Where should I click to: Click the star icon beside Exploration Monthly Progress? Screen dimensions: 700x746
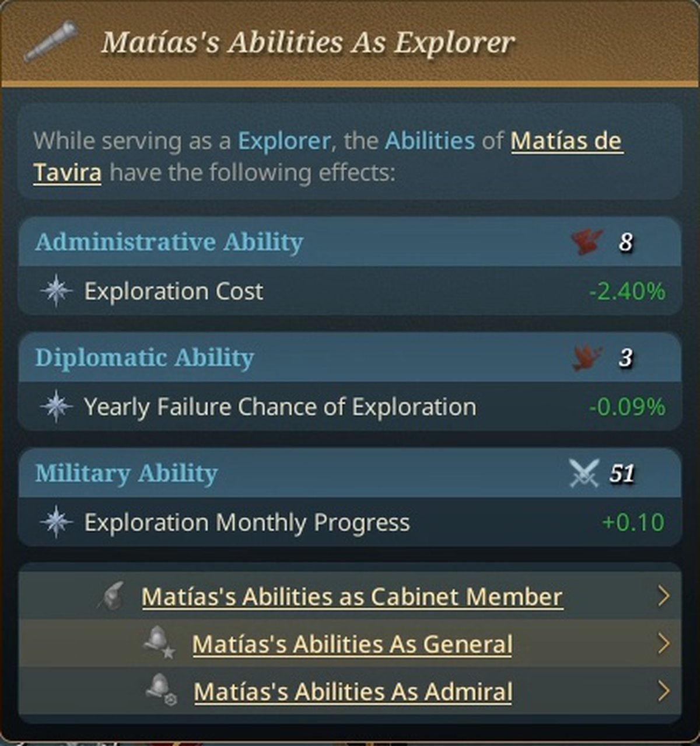[57, 522]
